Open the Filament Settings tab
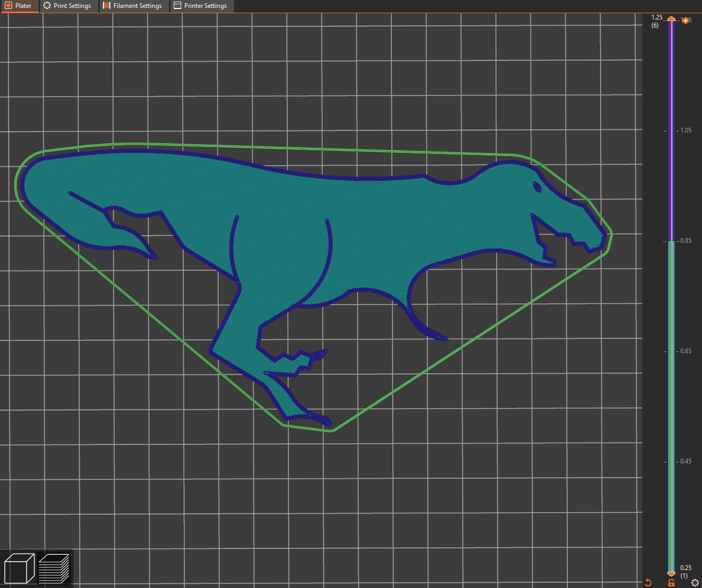 (135, 6)
